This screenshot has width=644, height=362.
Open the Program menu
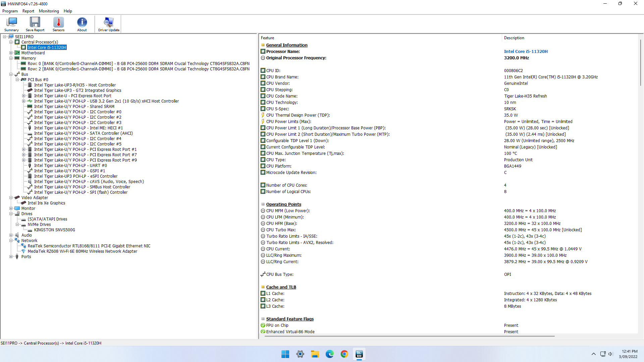point(10,11)
